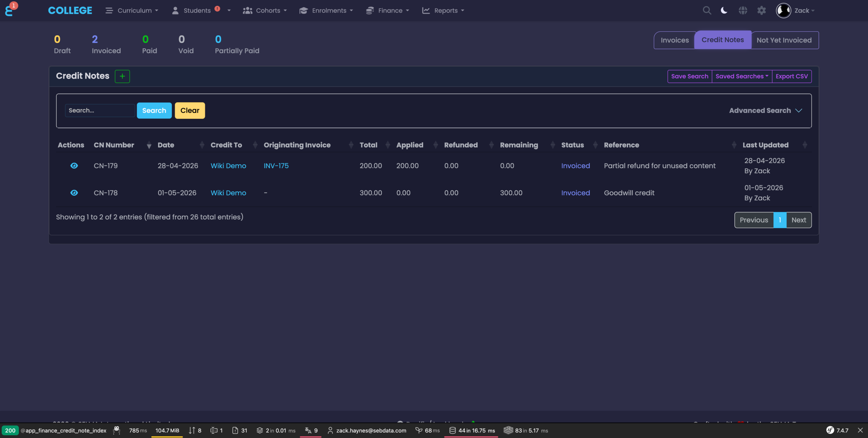Open the INV-175 originating invoice link
The width and height of the screenshot is (868, 438).
pos(276,166)
